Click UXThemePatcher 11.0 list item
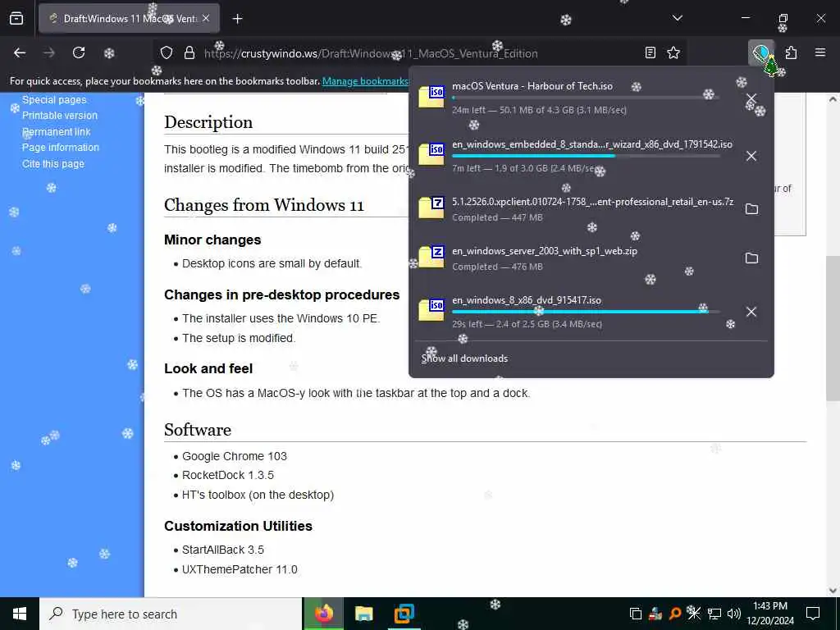Screen dimensions: 840x630 tap(240, 569)
